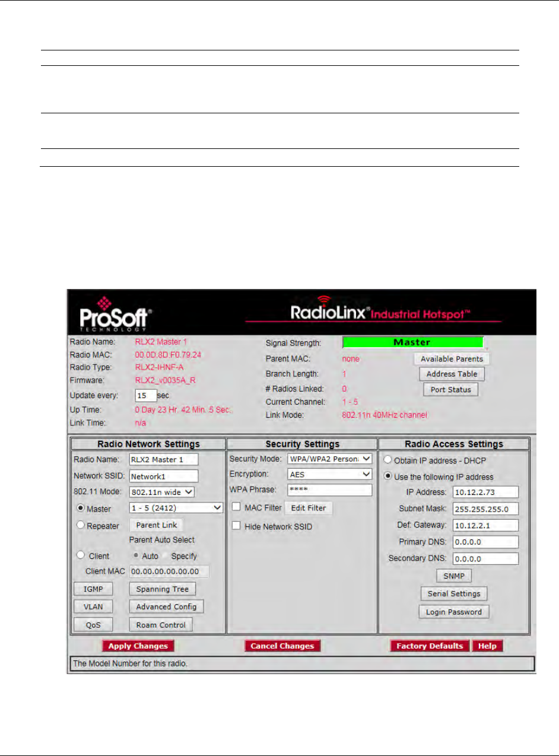Click the Login Password button

pyautogui.click(x=454, y=612)
